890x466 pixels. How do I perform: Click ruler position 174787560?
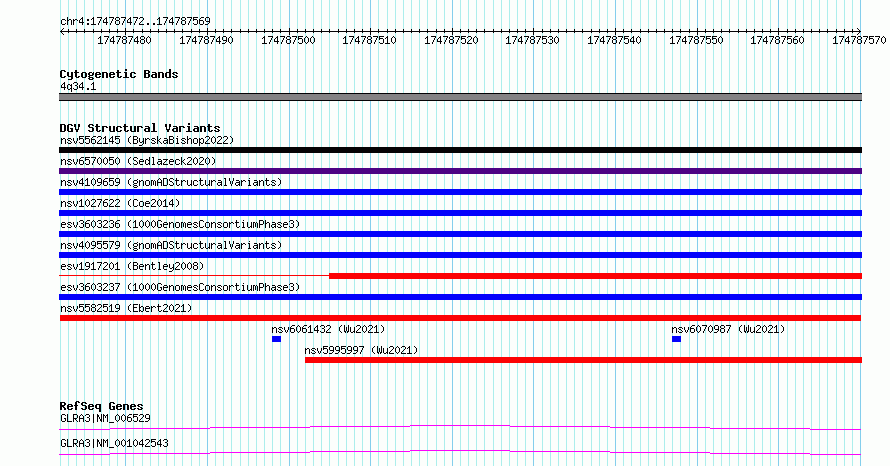point(777,40)
